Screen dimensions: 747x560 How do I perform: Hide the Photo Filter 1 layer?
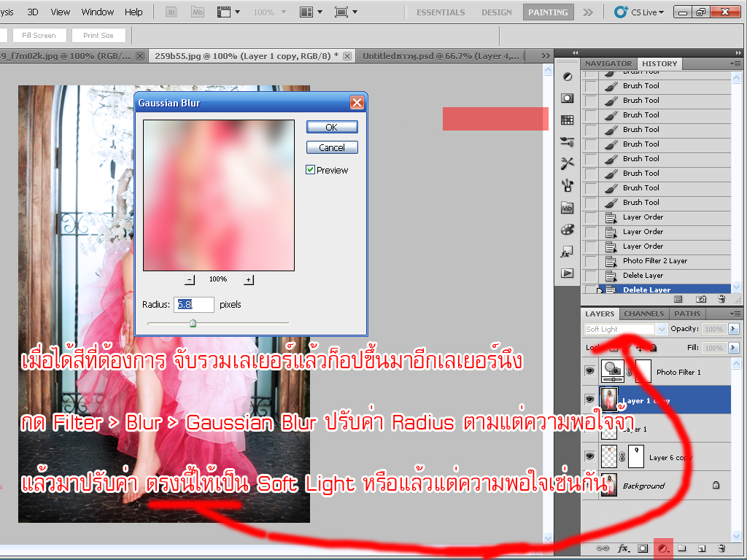(589, 371)
